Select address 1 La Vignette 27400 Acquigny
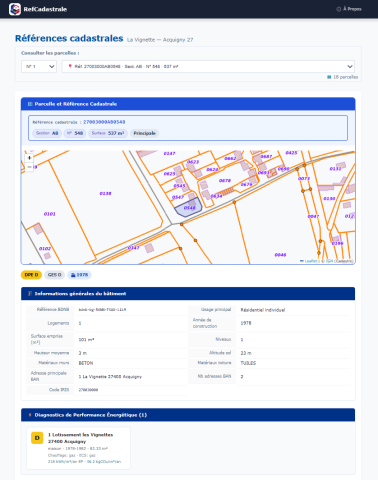 (x=110, y=376)
